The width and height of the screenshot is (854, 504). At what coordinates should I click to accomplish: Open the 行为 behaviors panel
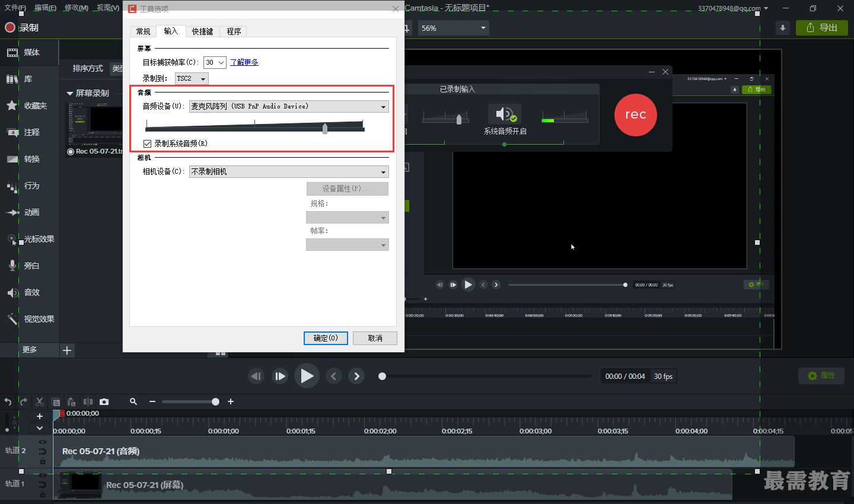tap(30, 186)
